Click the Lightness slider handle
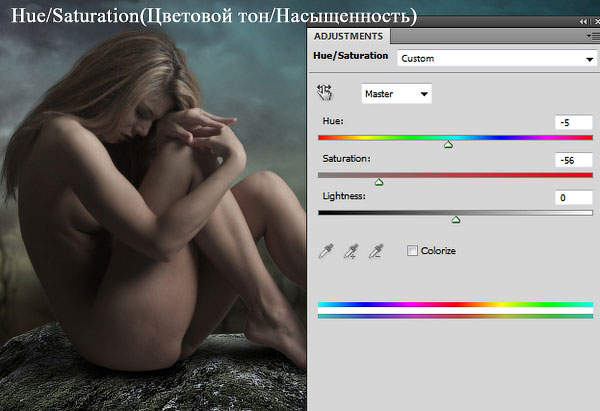This screenshot has height=411, width=600. [455, 220]
